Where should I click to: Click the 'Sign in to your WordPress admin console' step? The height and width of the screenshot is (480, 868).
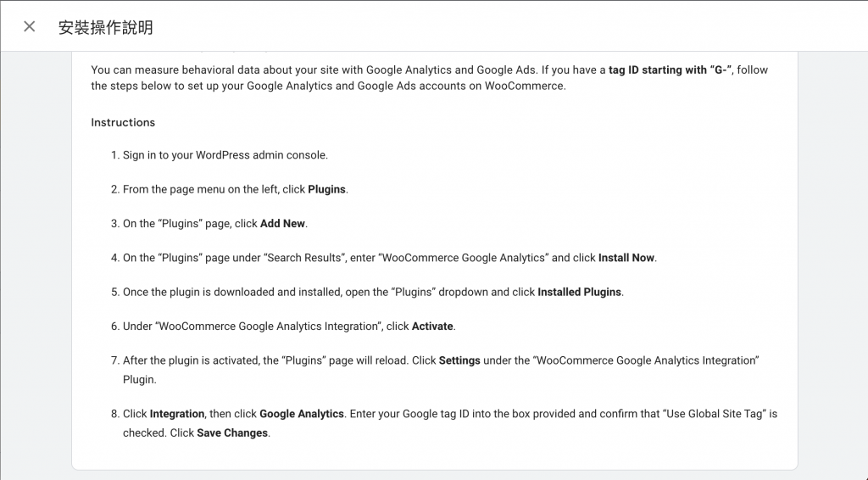(225, 155)
